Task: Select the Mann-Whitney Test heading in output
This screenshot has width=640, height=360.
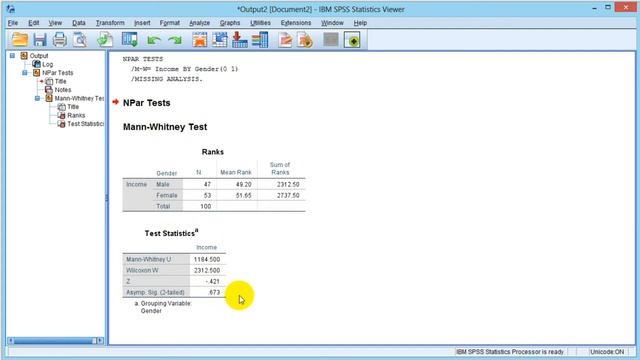Action: coord(165,127)
